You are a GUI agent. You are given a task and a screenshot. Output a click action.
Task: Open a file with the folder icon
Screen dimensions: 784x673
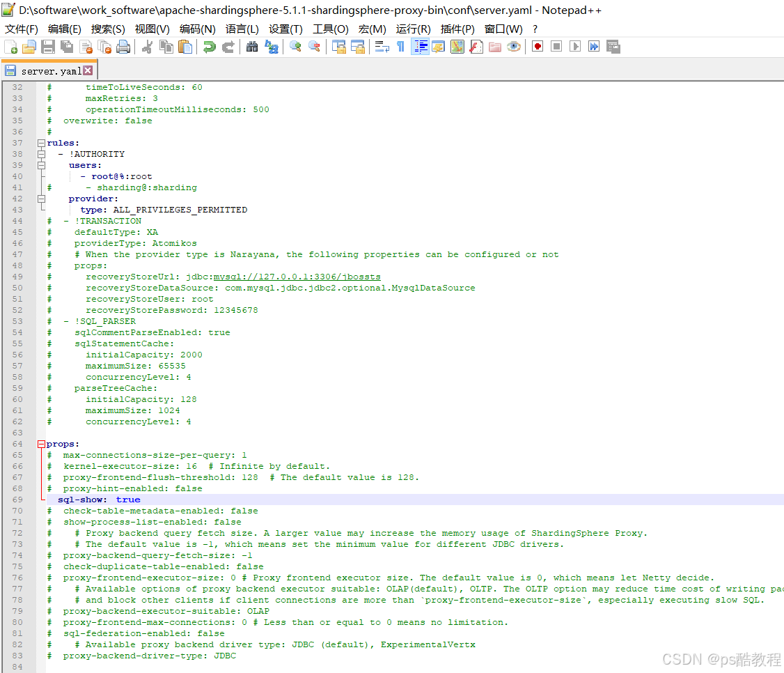click(x=29, y=47)
